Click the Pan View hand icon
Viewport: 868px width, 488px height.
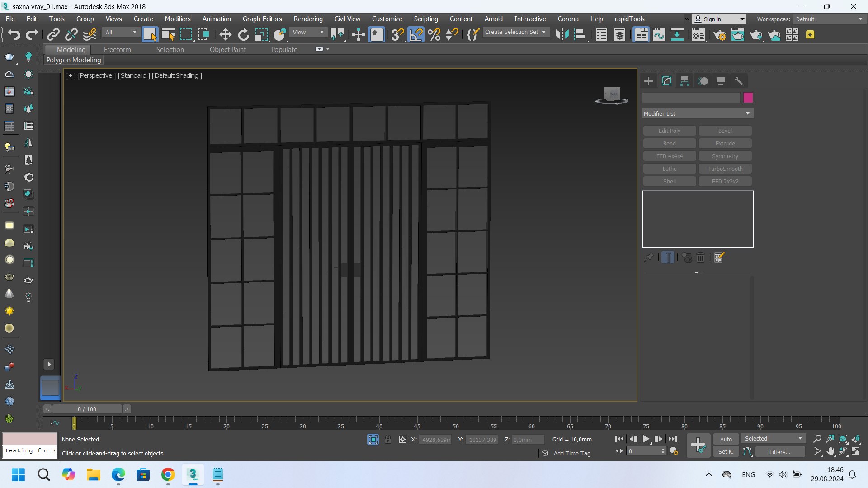pyautogui.click(x=830, y=451)
